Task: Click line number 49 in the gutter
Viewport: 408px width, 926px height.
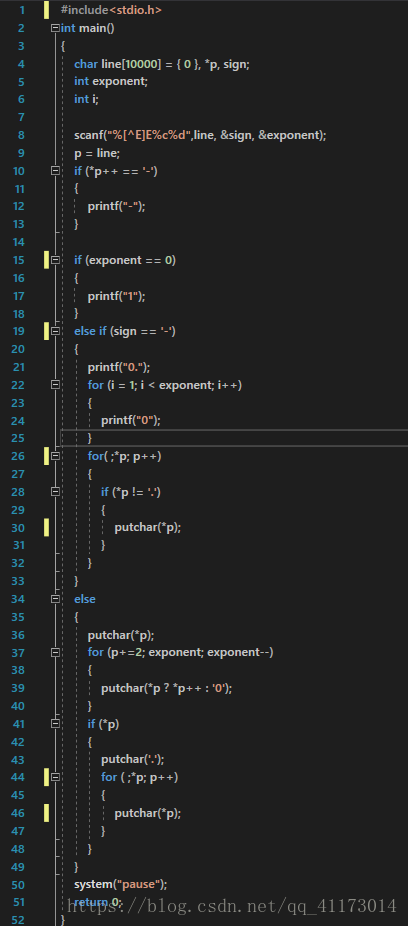Action: pos(18,866)
